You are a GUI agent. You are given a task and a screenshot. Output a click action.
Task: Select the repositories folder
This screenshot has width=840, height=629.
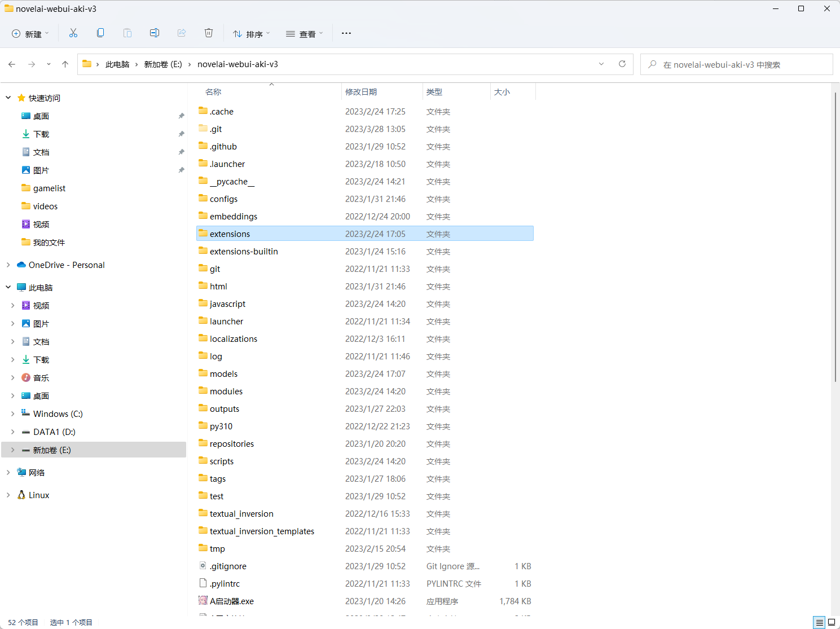pyautogui.click(x=365, y=444)
